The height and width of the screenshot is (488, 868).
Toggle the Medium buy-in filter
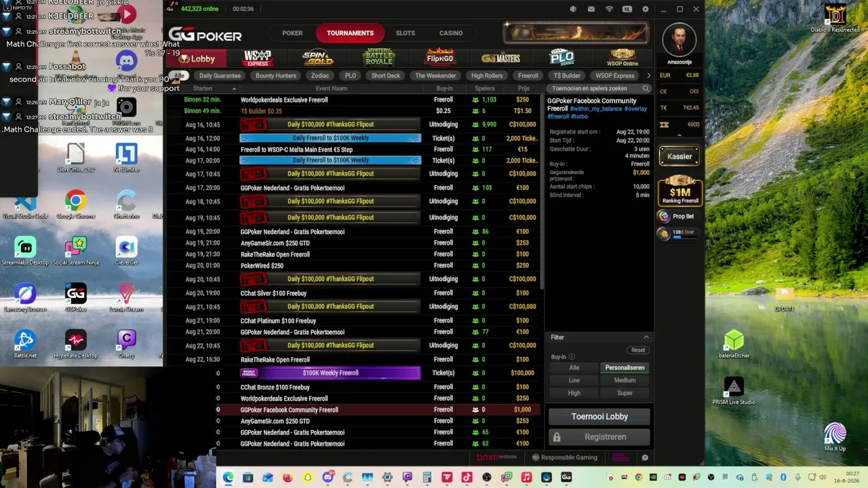coord(625,380)
